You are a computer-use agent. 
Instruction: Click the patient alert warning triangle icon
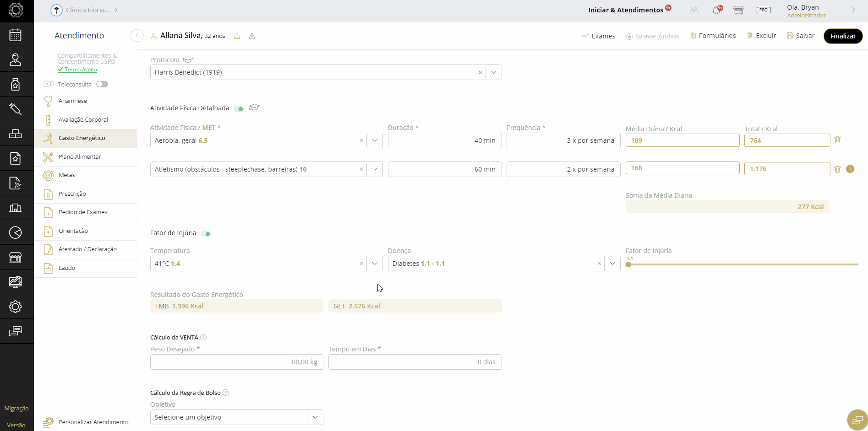pyautogui.click(x=252, y=36)
